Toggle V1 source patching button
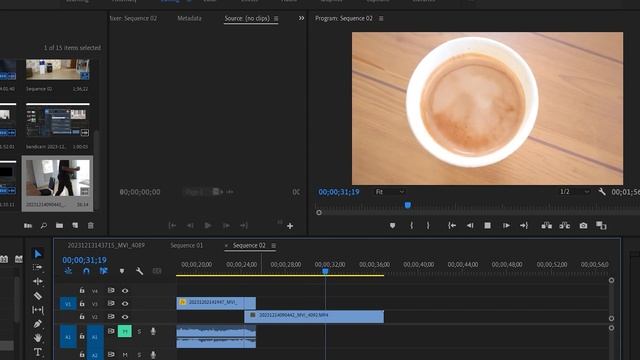Image resolution: width=640 pixels, height=360 pixels. [68, 304]
